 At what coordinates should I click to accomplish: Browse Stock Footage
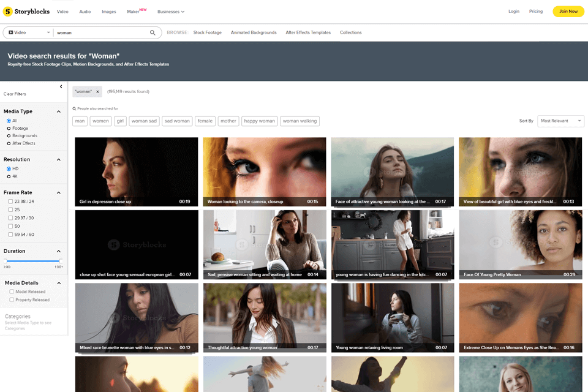(x=208, y=32)
